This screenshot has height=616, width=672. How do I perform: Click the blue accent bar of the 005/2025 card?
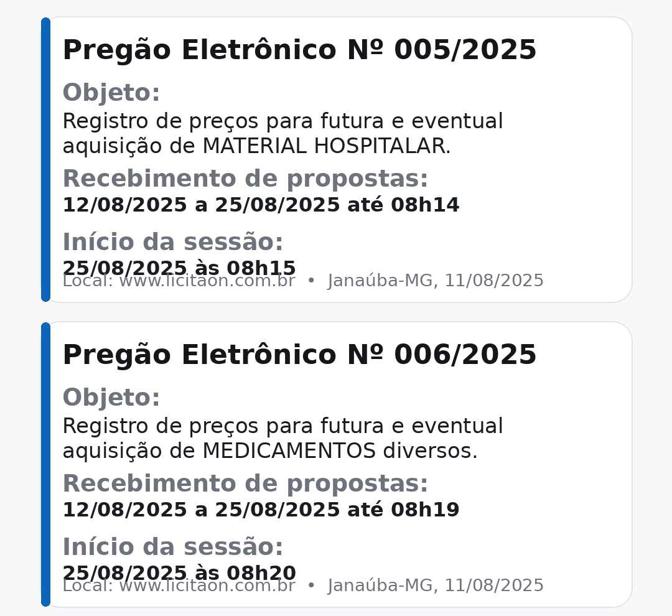[45, 160]
